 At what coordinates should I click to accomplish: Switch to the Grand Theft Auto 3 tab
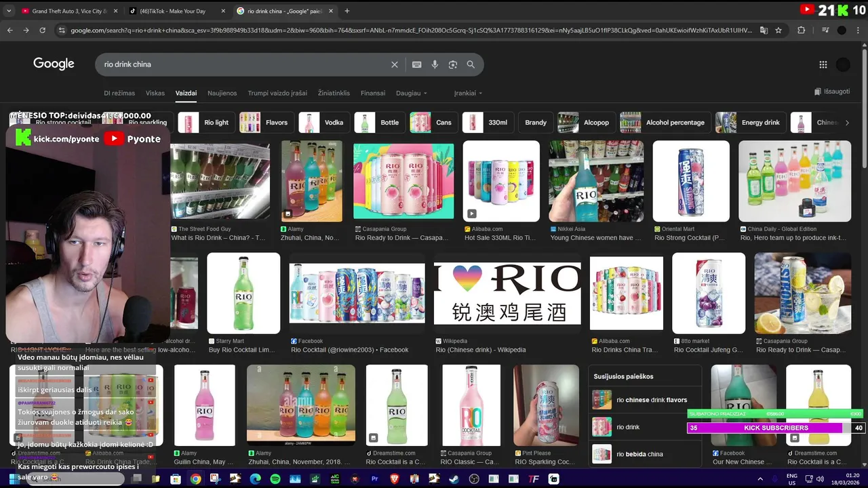(x=69, y=11)
